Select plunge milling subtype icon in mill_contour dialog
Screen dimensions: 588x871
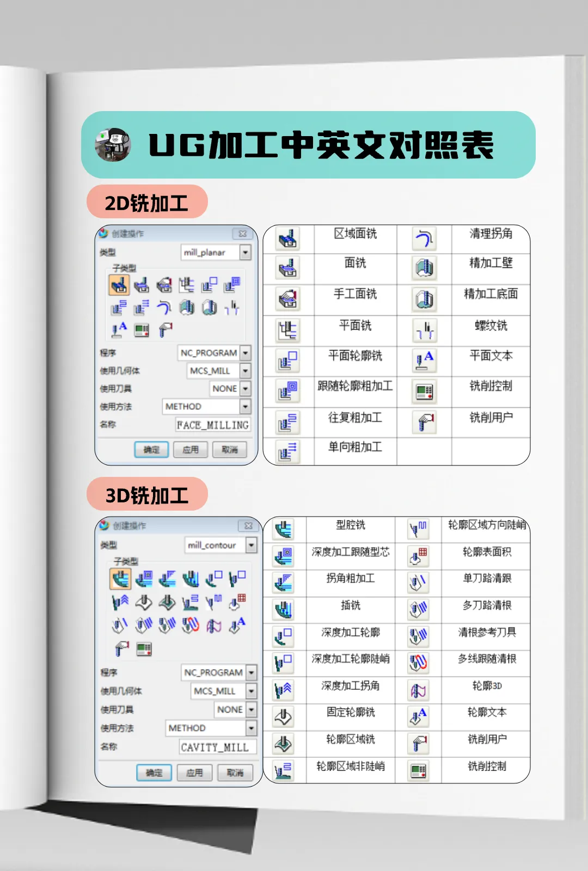(x=191, y=579)
